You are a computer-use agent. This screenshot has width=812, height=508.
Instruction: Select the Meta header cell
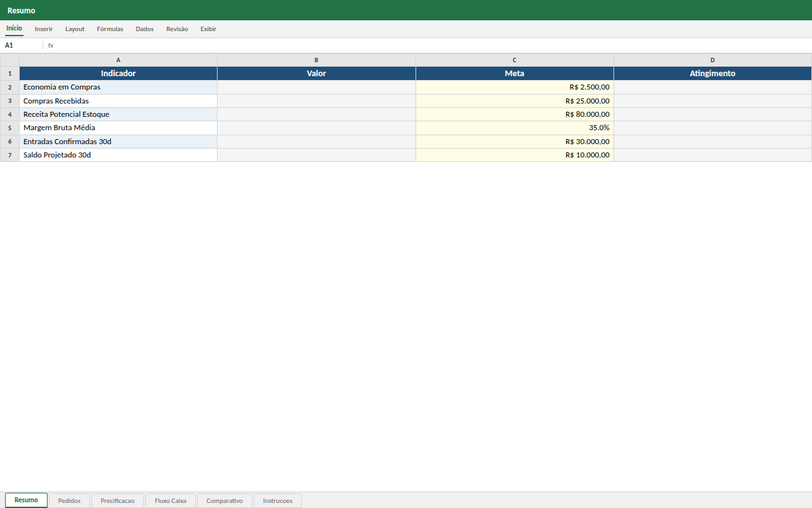(514, 74)
